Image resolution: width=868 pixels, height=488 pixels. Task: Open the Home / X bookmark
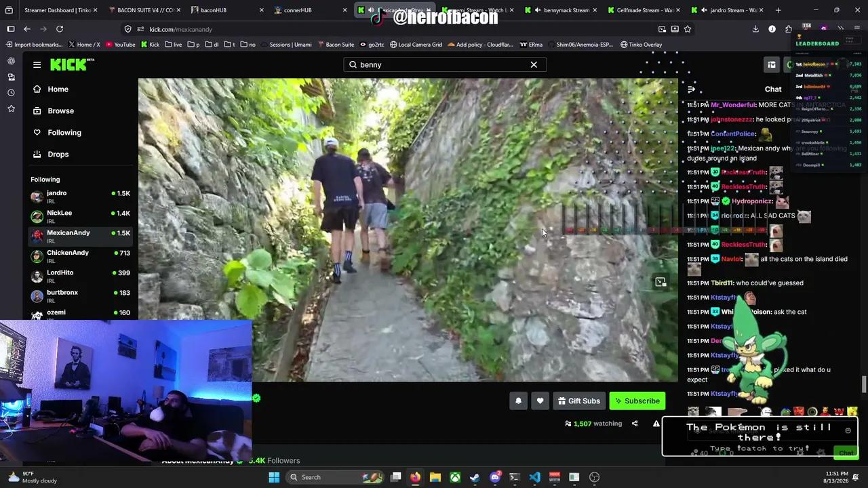[x=83, y=45]
